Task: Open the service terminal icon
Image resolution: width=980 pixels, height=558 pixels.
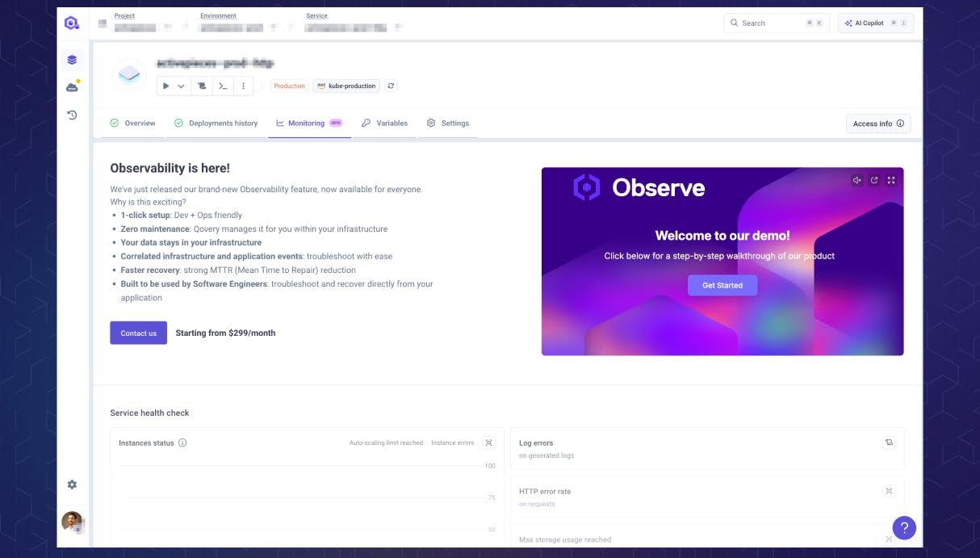Action: pos(223,86)
